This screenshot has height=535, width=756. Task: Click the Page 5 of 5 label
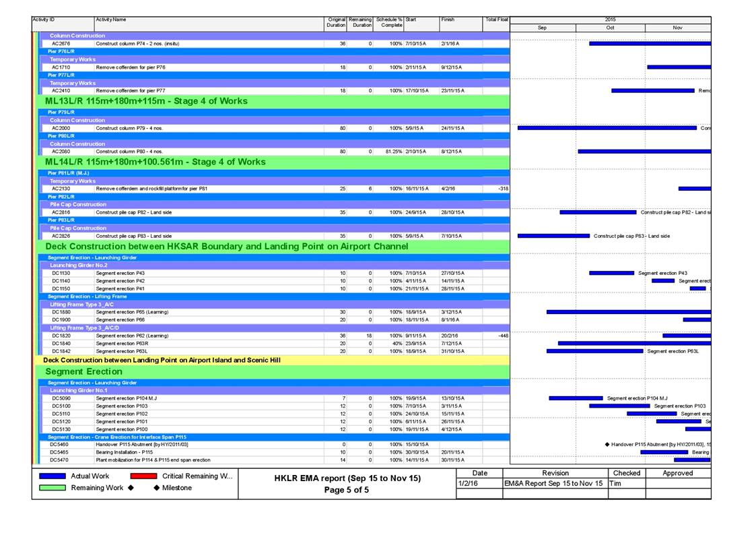346,490
